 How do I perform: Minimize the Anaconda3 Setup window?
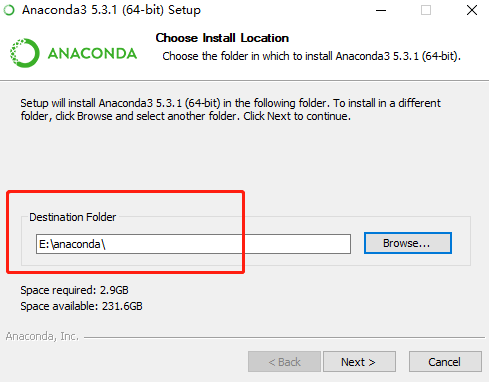381,10
